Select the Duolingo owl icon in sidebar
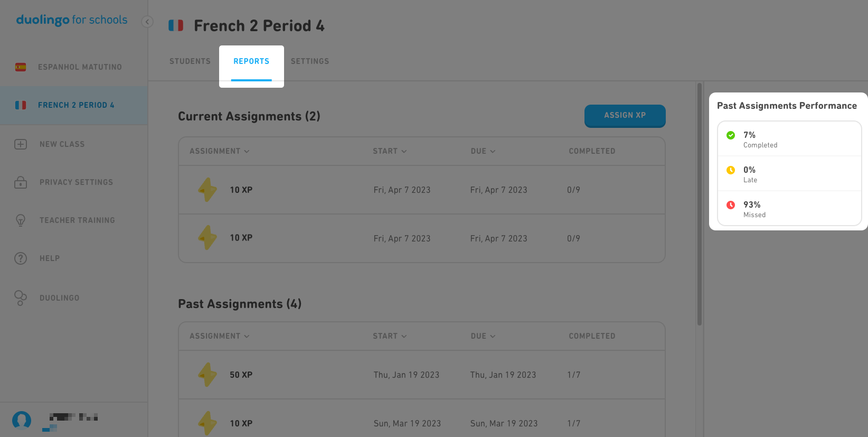The width and height of the screenshot is (868, 437). pyautogui.click(x=20, y=297)
